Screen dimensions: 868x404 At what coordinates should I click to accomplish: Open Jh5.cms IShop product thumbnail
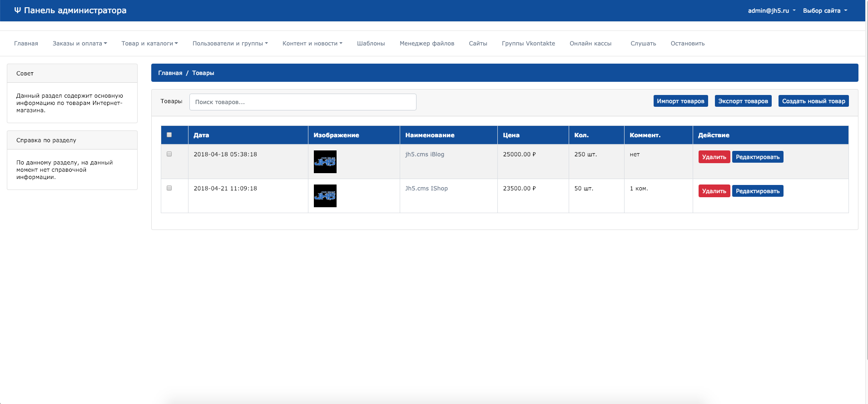[x=325, y=196]
